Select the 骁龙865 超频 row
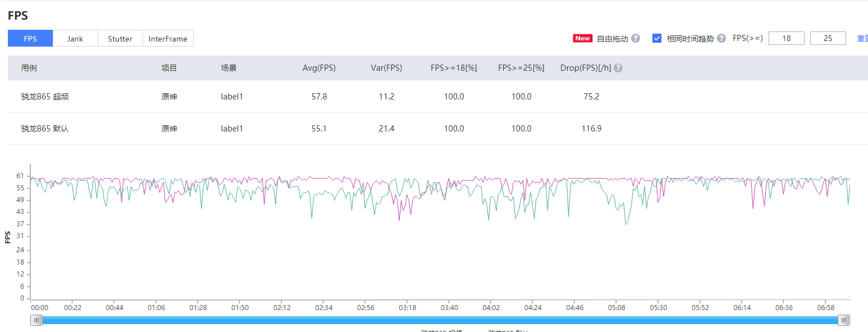 point(438,97)
